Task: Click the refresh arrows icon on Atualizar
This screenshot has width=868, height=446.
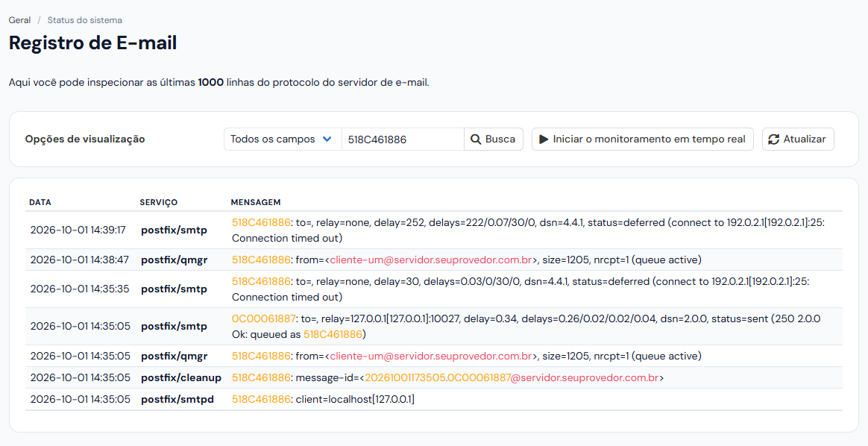Action: click(774, 139)
